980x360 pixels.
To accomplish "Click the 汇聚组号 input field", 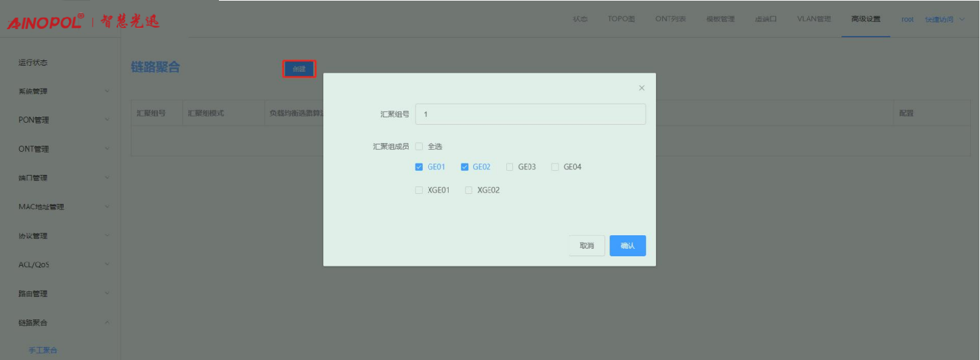I will pos(530,115).
